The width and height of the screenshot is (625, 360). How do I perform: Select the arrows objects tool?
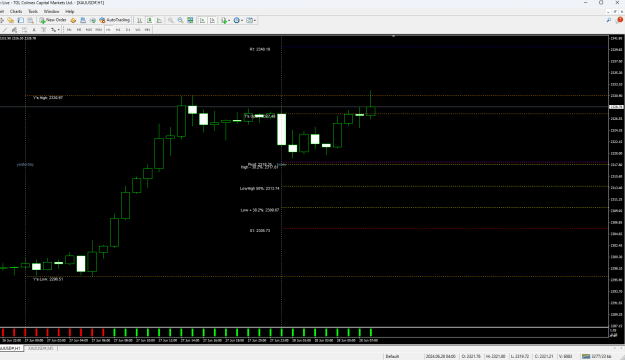click(x=53, y=30)
